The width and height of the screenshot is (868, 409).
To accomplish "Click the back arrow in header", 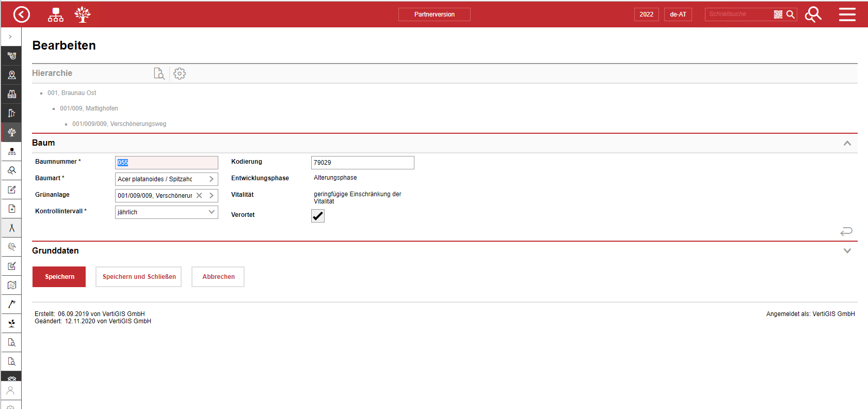I will pos(22,14).
